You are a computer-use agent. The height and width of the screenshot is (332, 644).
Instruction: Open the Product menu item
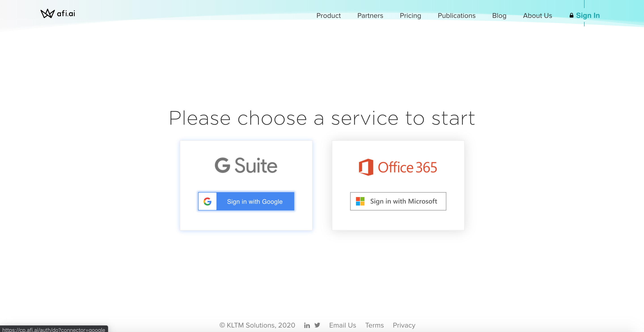(328, 15)
